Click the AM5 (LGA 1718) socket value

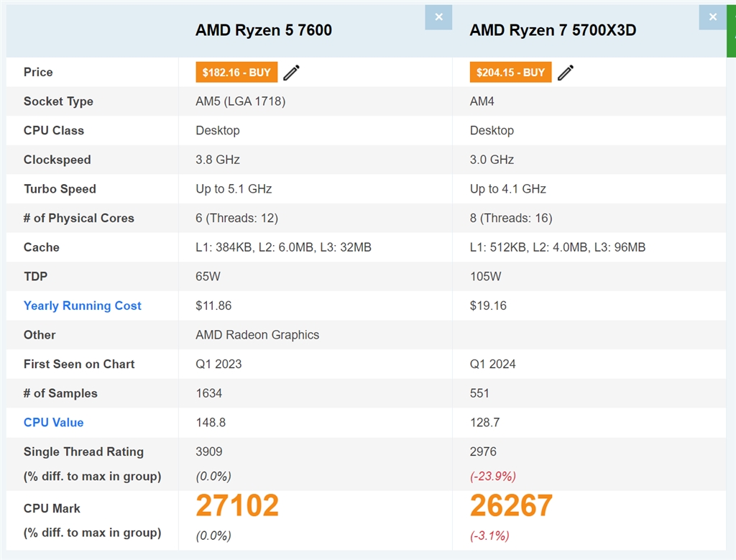point(240,101)
